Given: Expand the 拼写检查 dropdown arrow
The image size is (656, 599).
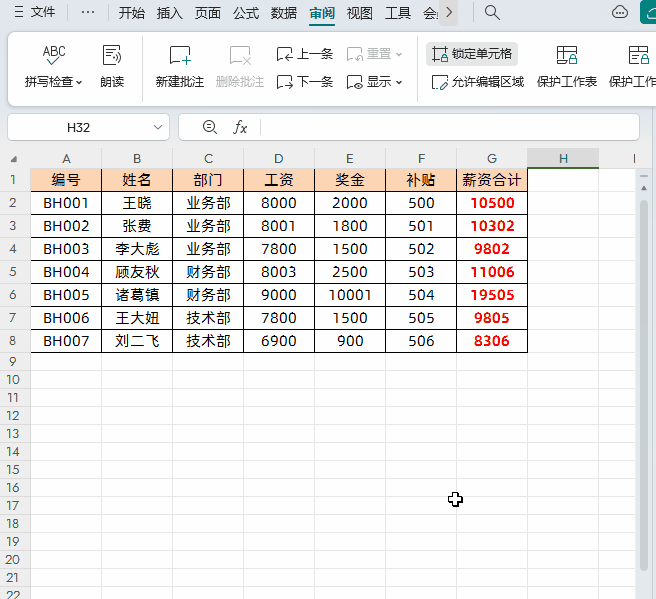Looking at the screenshot, I should (x=79, y=82).
